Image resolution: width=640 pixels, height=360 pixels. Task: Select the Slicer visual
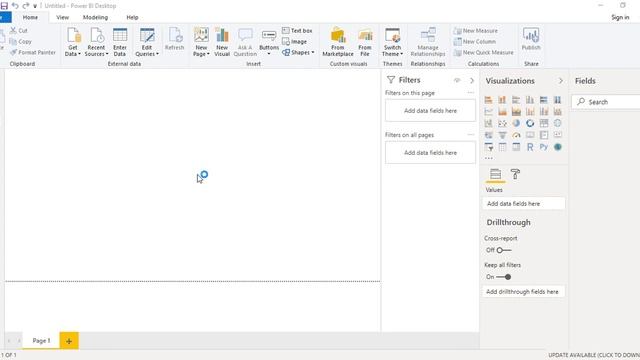click(x=488, y=147)
